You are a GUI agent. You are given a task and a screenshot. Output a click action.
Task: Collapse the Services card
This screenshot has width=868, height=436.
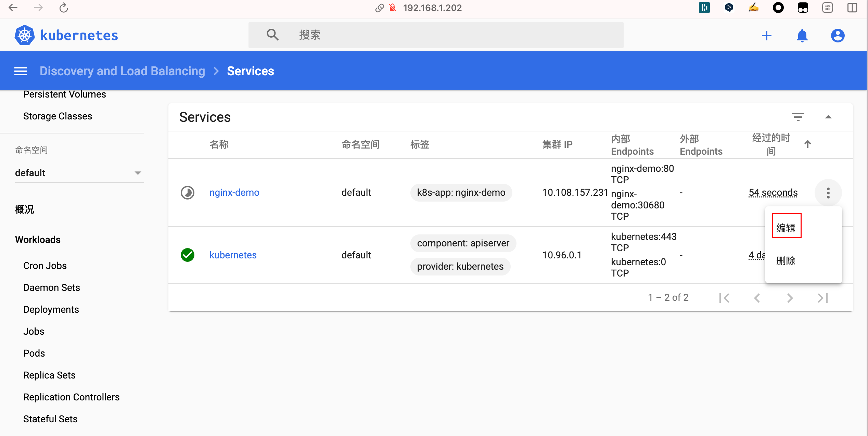(828, 117)
